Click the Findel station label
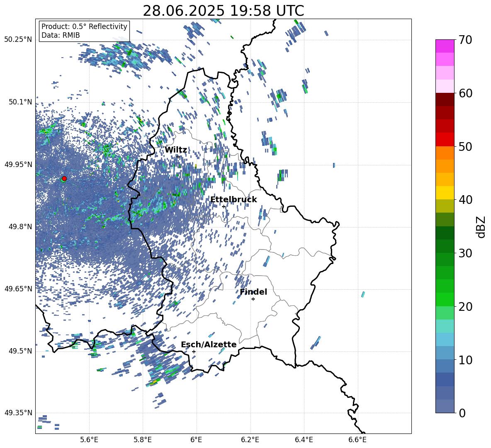This screenshot has height=448, width=491. coord(253,292)
